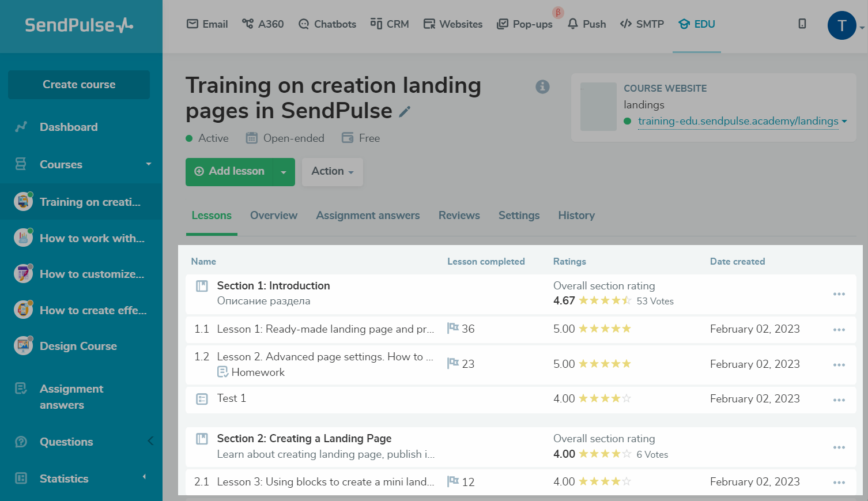Click the Create course button
868x501 pixels.
[79, 85]
